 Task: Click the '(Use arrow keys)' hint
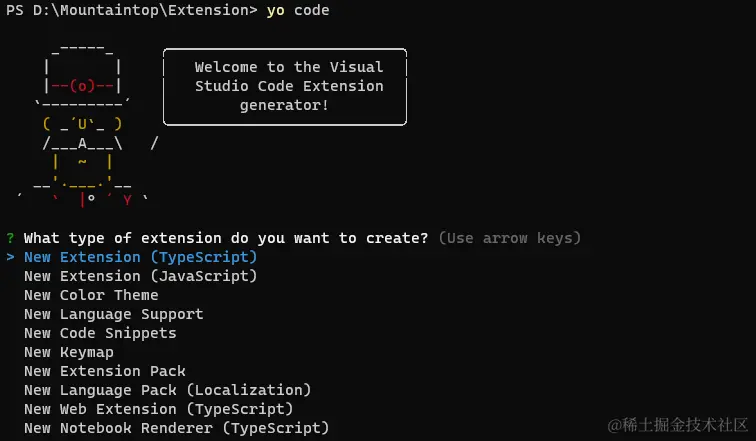coord(510,238)
